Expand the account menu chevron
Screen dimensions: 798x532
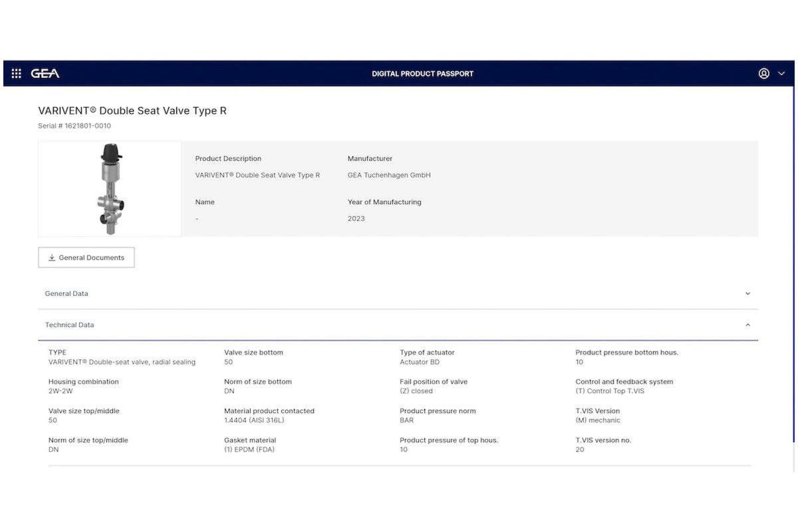coord(781,74)
